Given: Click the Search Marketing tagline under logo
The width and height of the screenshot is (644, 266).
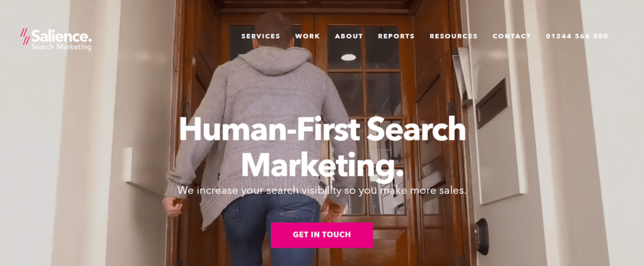Looking at the screenshot, I should (61, 47).
